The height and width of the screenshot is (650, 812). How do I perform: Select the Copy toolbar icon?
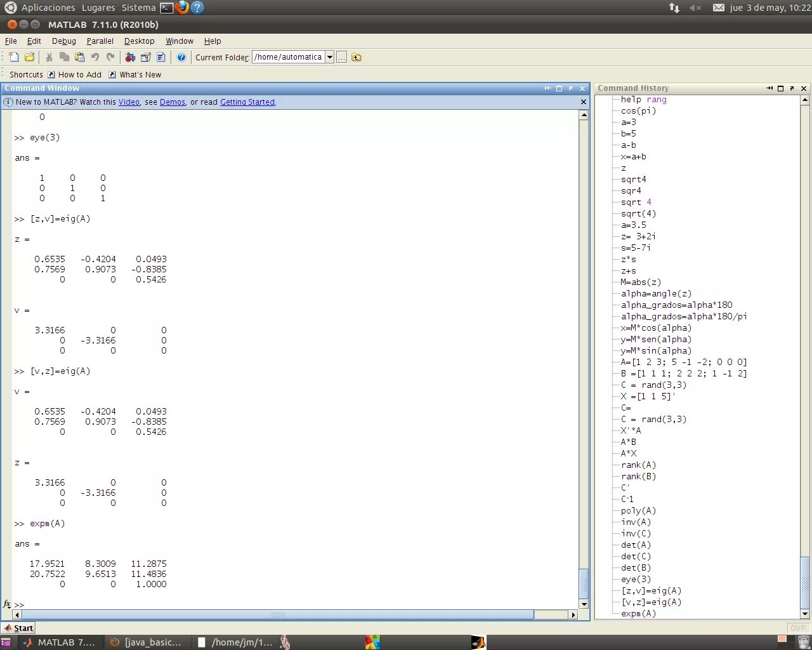[x=64, y=57]
